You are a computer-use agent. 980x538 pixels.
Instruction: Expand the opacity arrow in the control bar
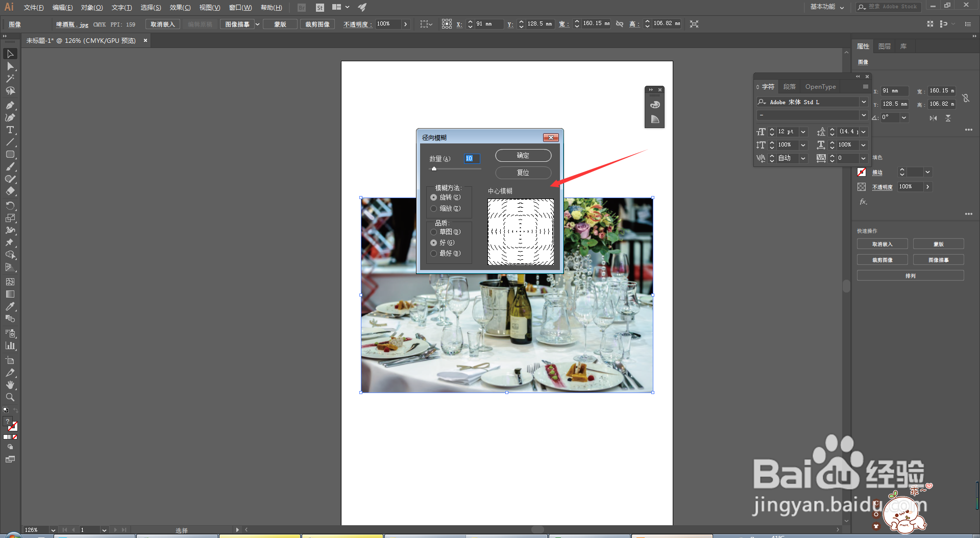click(405, 24)
